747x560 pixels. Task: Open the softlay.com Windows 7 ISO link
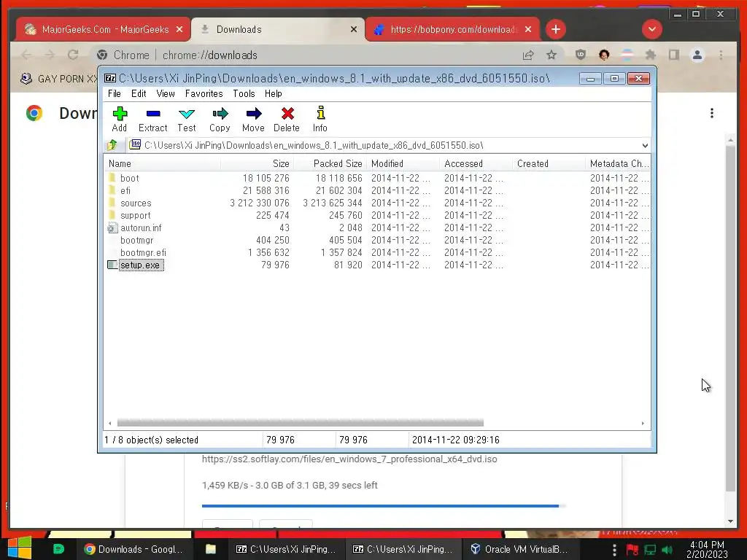[349, 459]
